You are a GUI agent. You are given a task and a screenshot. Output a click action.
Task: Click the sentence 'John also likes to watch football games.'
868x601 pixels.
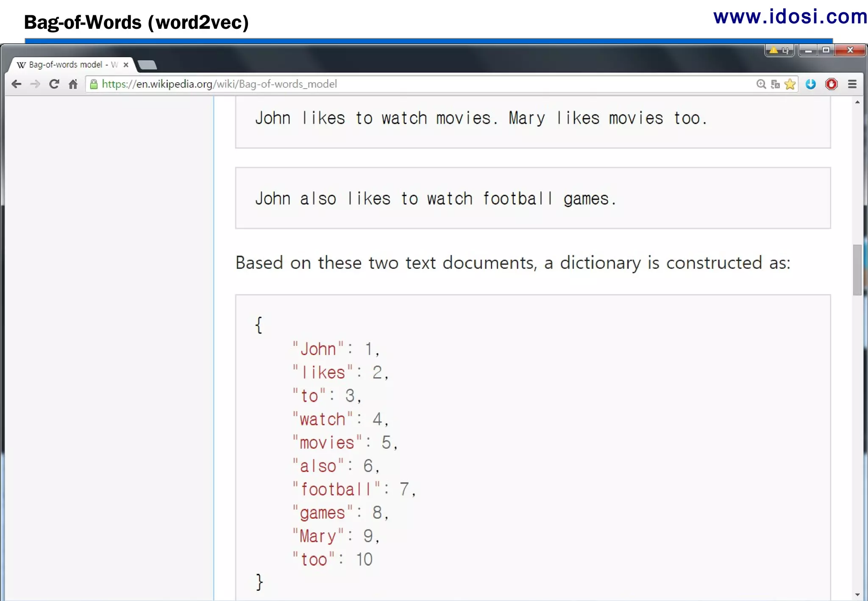435,198
